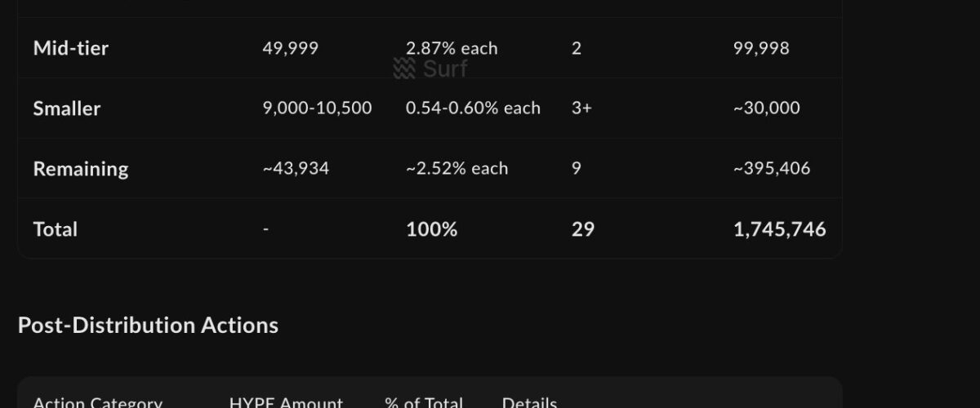Select the Mid-tier row label
The image size is (980, 408).
tap(71, 48)
